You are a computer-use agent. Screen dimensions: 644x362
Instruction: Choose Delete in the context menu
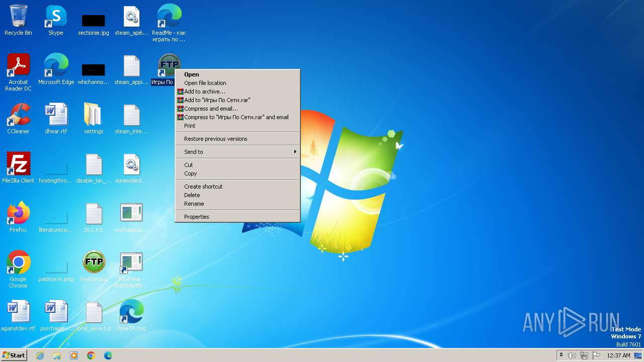click(x=237, y=195)
